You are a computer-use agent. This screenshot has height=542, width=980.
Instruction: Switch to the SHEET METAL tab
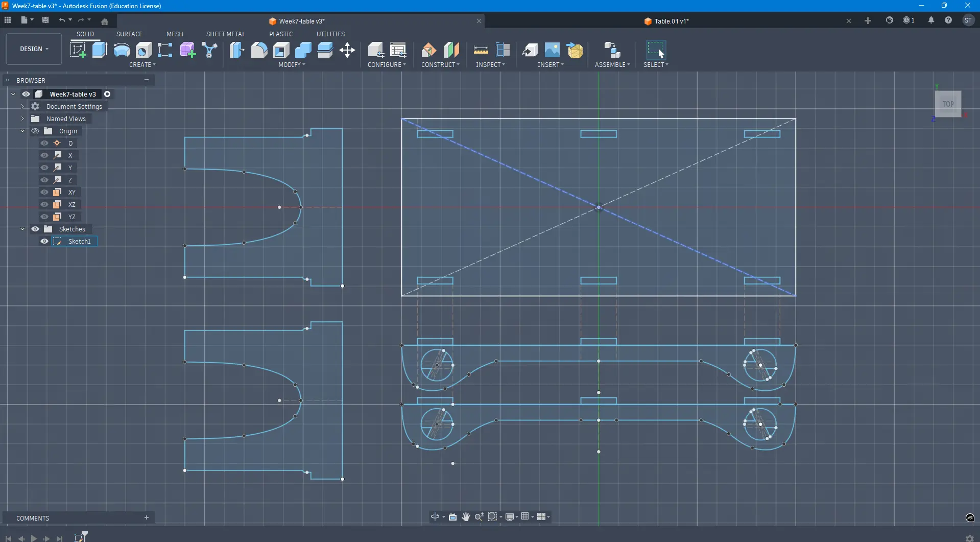click(x=225, y=34)
